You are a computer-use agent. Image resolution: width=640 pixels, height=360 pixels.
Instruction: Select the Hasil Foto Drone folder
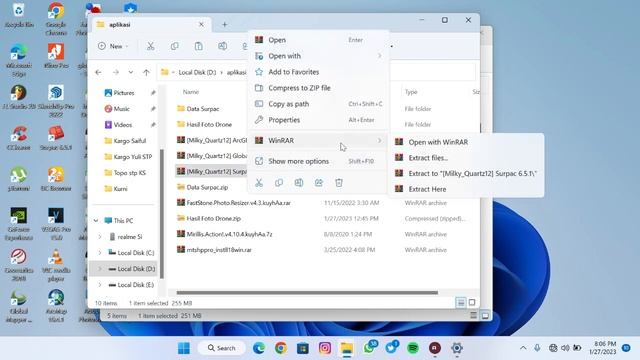click(204, 124)
